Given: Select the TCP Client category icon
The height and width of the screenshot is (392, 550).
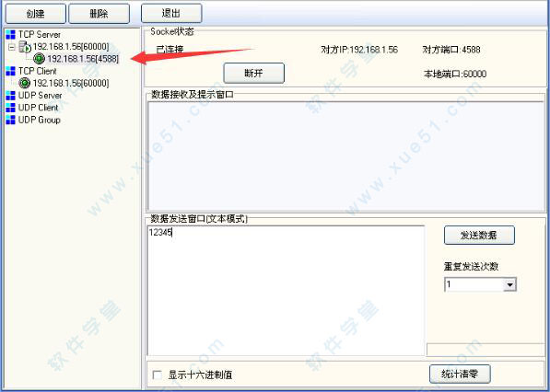Looking at the screenshot, I should tap(10, 71).
